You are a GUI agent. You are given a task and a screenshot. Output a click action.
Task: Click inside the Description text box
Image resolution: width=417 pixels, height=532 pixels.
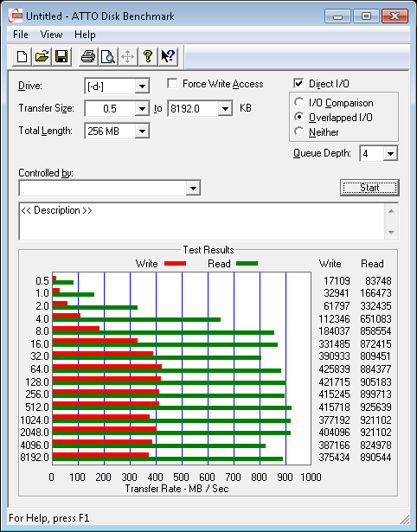click(x=202, y=221)
